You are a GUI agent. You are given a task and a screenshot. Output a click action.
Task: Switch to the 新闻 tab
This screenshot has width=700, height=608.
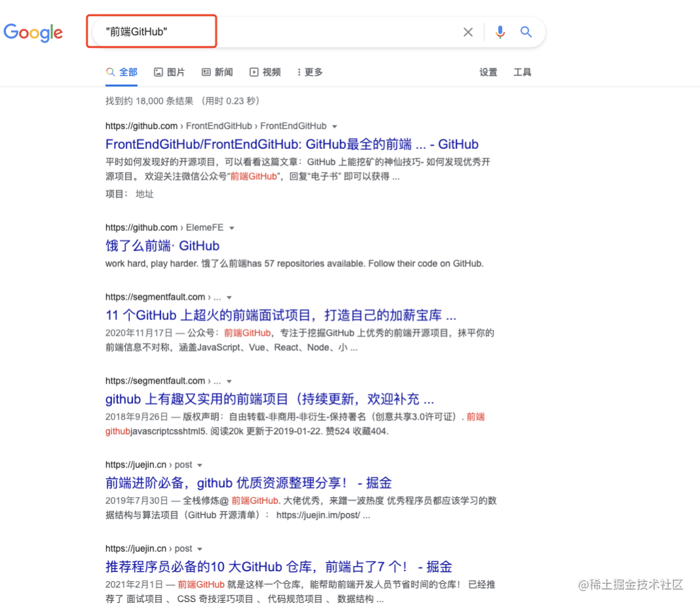(x=218, y=72)
